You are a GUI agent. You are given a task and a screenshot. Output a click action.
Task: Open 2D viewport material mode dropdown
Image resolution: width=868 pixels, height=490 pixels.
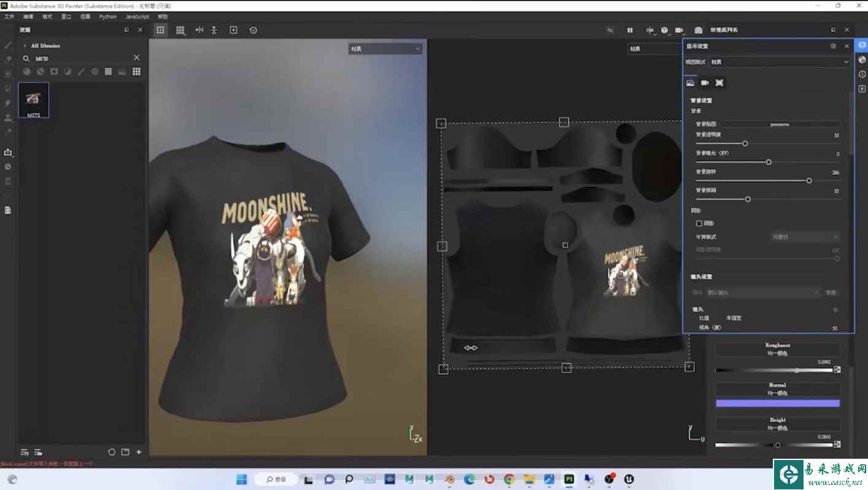coord(654,48)
